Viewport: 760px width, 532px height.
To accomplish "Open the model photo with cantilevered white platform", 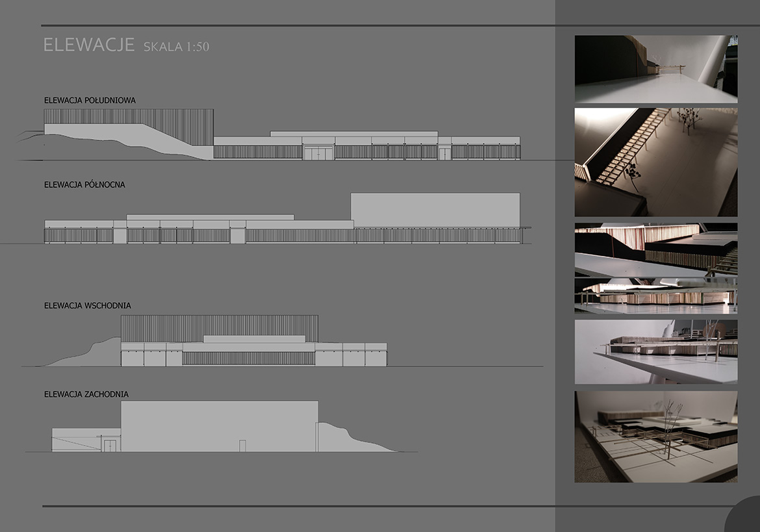I will [656, 352].
